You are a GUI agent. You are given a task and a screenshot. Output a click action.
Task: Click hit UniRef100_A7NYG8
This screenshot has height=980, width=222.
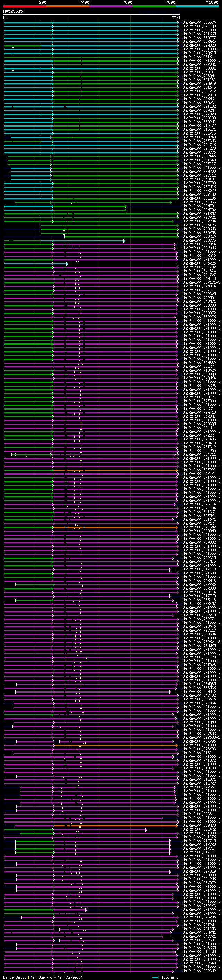[199, 172]
